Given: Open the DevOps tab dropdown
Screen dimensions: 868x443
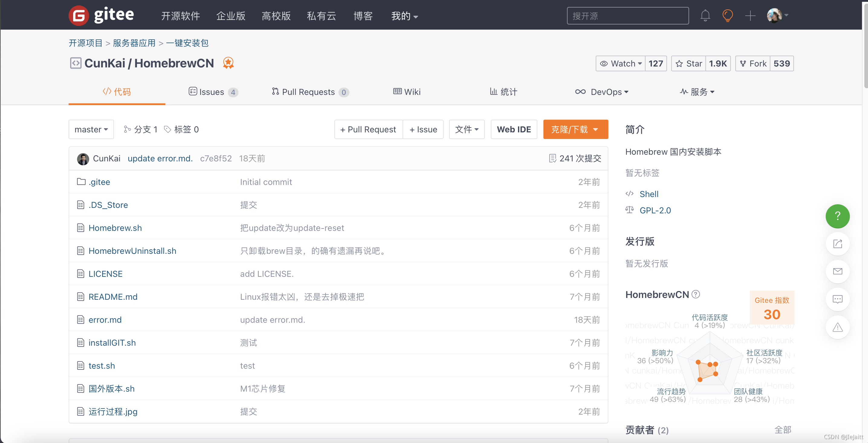Looking at the screenshot, I should 601,92.
